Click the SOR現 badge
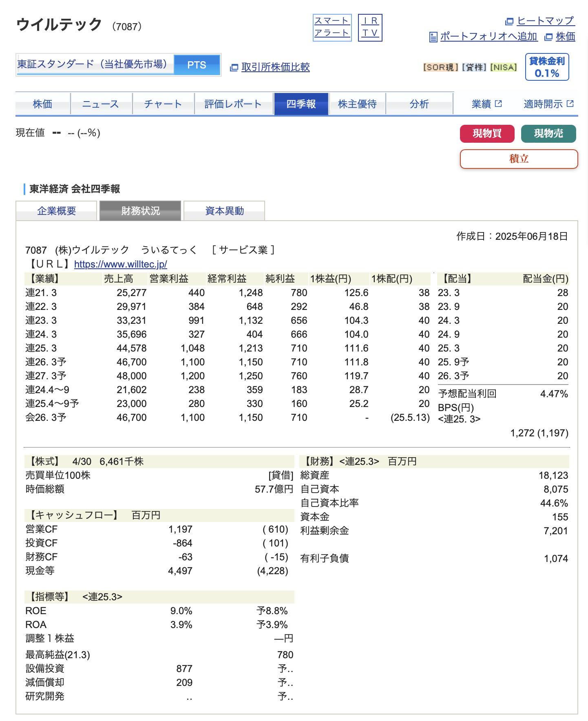588x721 pixels. click(440, 67)
